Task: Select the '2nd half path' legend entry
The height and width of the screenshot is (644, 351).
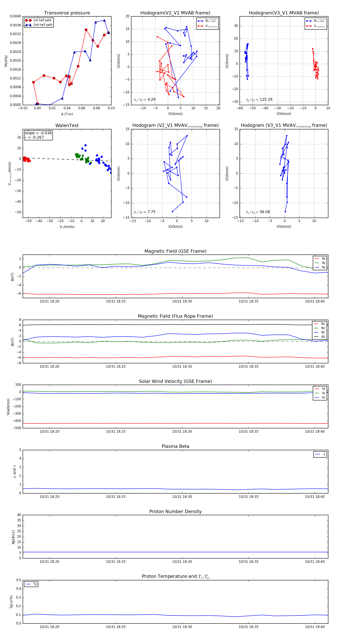Action: [39, 25]
